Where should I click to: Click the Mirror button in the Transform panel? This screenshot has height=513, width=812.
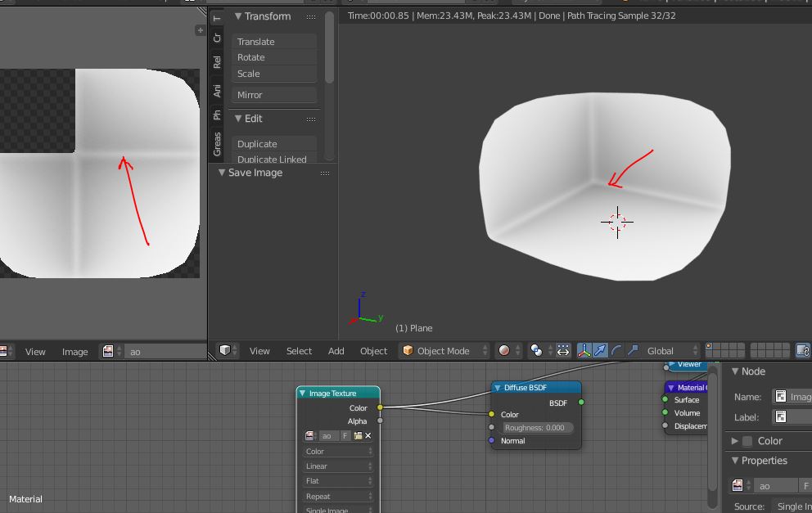(274, 93)
